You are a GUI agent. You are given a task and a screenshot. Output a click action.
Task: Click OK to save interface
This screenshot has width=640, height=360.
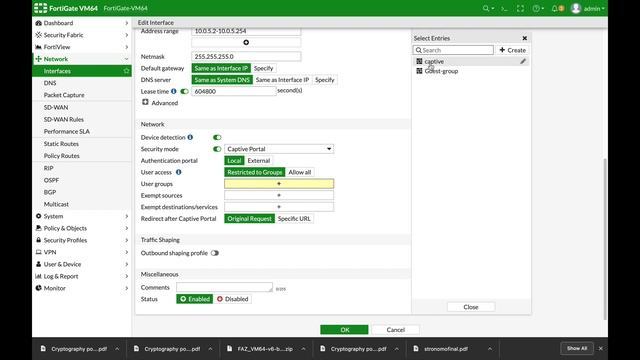344,329
